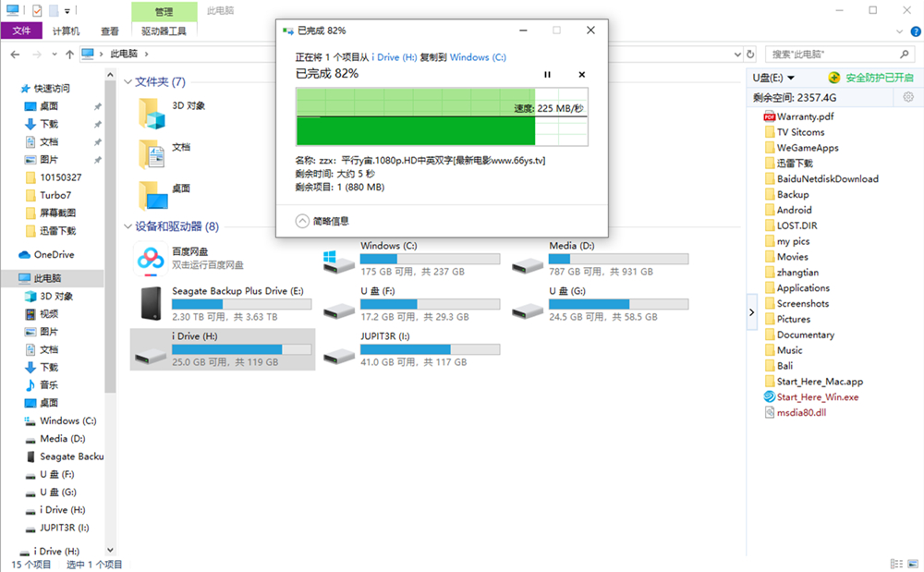Open the quick access toolbar dropdown
The height and width of the screenshot is (572, 924).
67,10
